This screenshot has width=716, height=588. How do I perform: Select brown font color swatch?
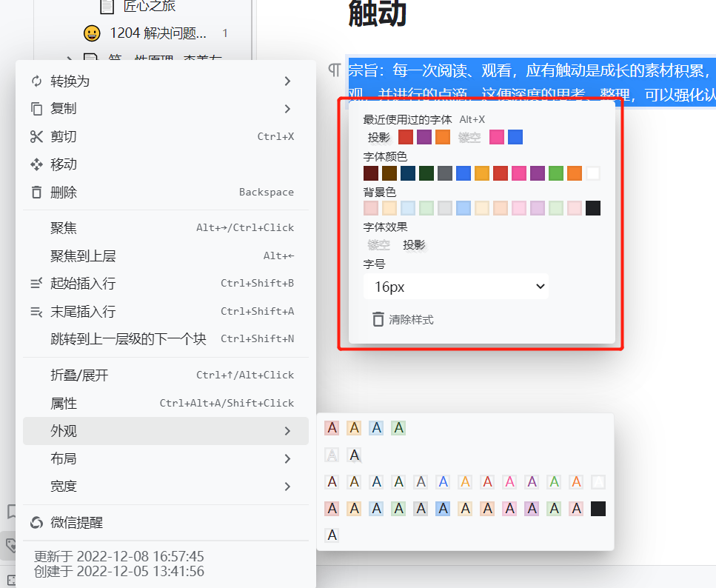click(389, 173)
